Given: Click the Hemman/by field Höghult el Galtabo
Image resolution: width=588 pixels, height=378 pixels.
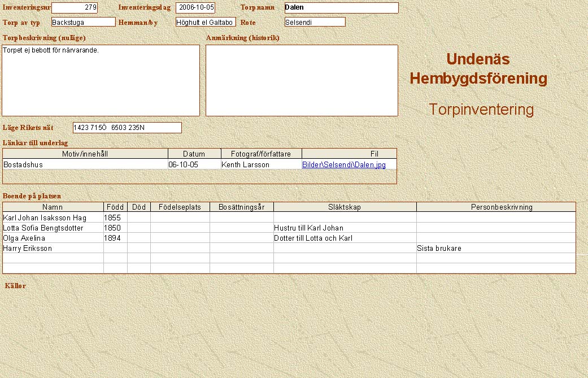Looking at the screenshot, I should 205,23.
